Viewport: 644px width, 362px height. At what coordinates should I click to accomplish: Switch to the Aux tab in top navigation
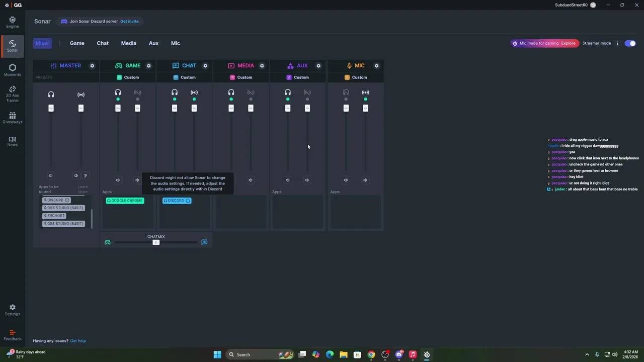pos(153,43)
